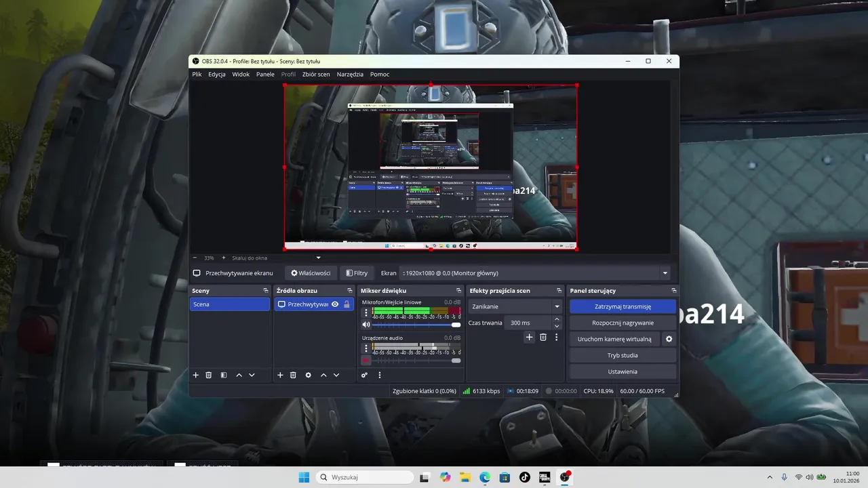The image size is (868, 488).
Task: Select Scena in the Sceny list
Action: [x=230, y=304]
